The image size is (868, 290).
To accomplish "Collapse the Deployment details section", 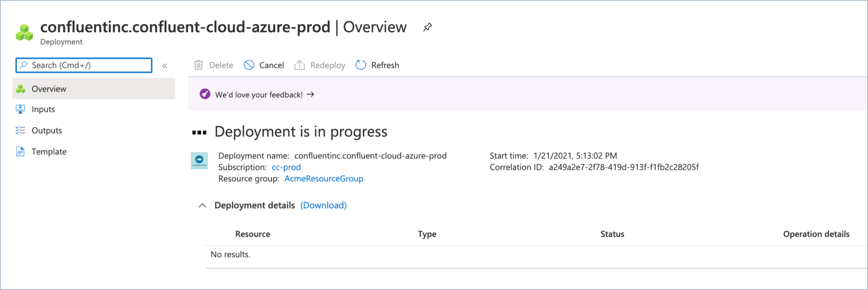I will pyautogui.click(x=202, y=206).
